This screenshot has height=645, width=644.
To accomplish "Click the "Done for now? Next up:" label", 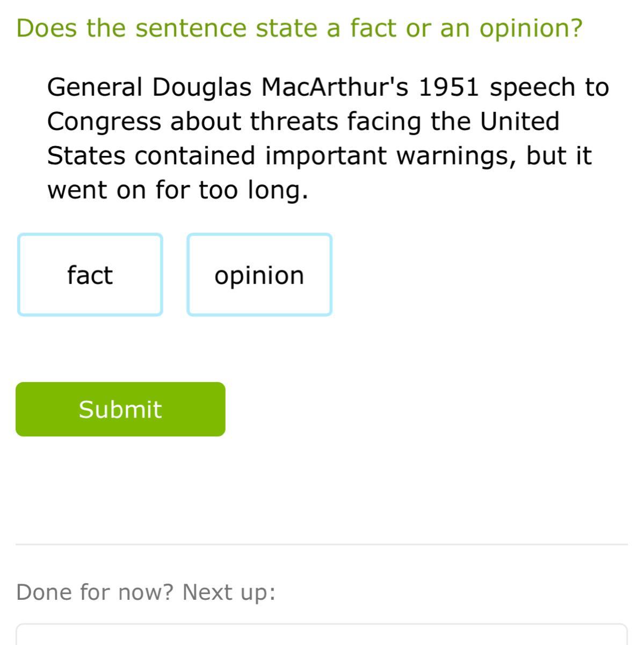I will [146, 592].
